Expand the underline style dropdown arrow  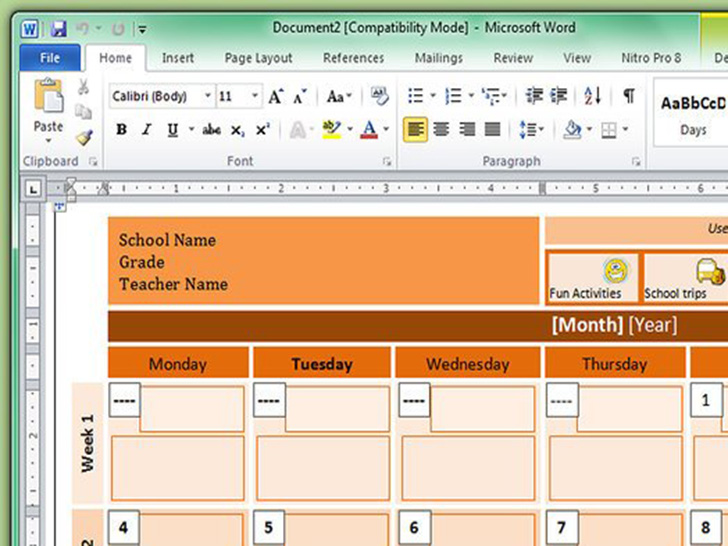pyautogui.click(x=191, y=130)
